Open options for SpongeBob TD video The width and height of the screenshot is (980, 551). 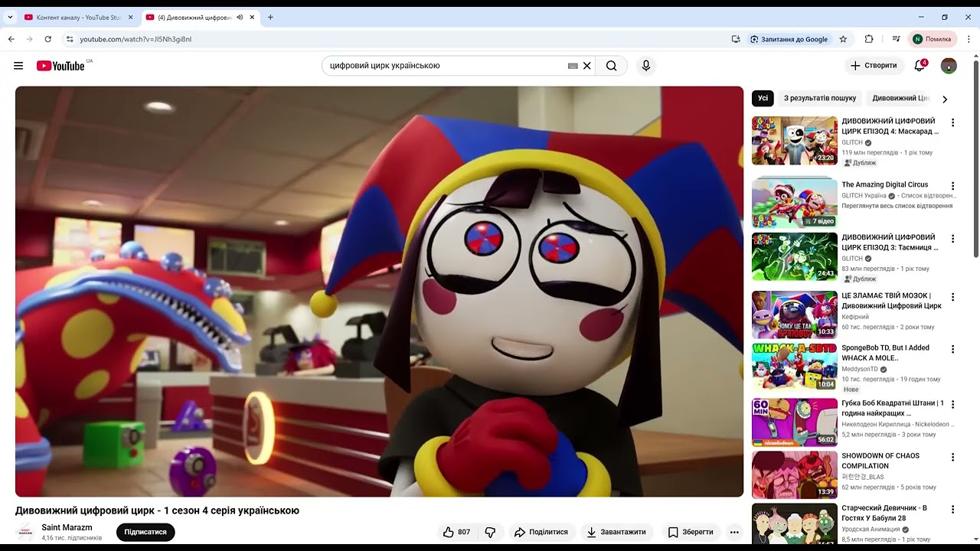coord(953,349)
